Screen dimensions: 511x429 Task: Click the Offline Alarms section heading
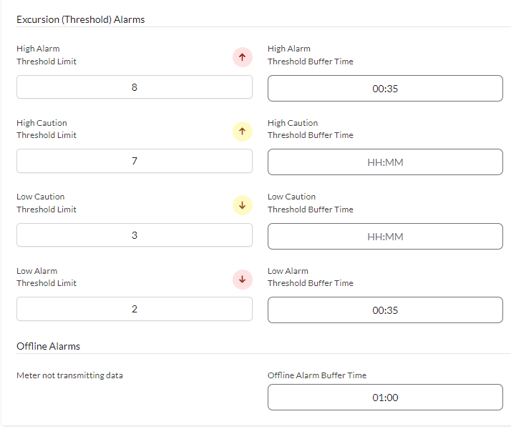(48, 346)
